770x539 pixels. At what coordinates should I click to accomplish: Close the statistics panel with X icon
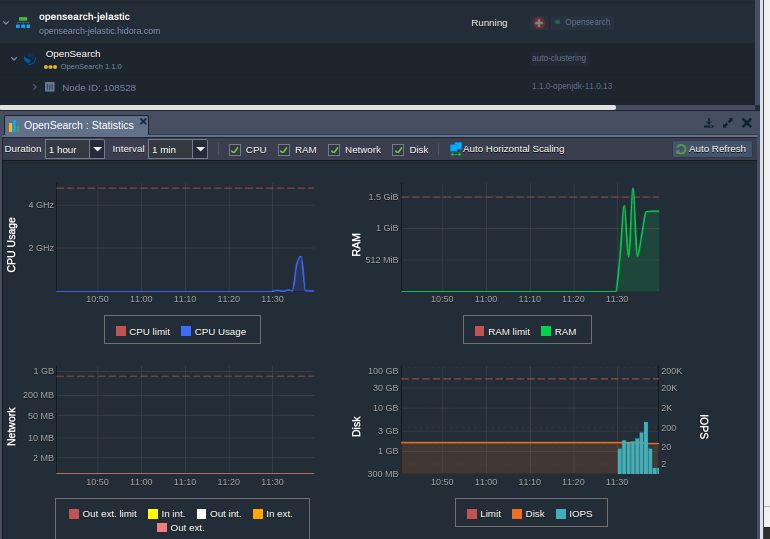point(746,123)
